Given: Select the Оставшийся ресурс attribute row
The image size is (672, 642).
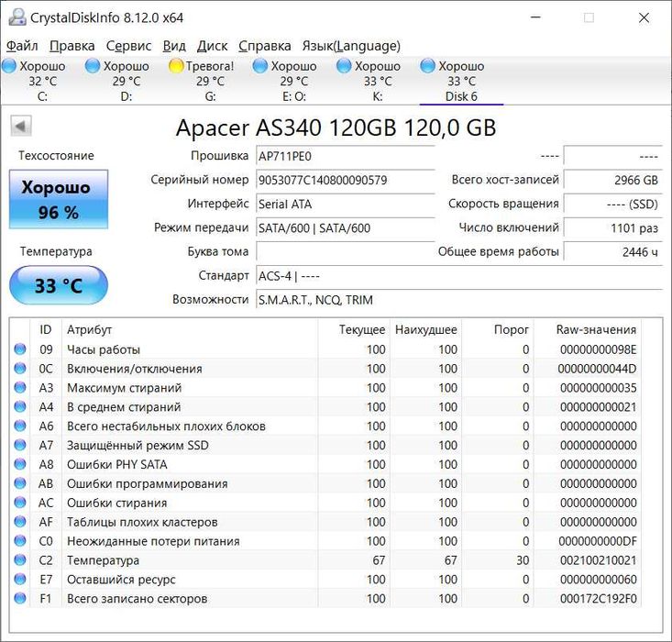Looking at the screenshot, I should 325,580.
